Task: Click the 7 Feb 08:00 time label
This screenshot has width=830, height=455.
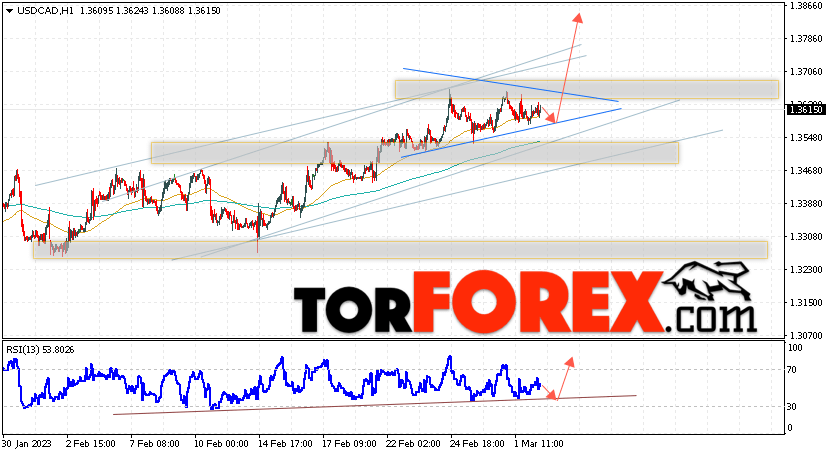Action: (155, 443)
